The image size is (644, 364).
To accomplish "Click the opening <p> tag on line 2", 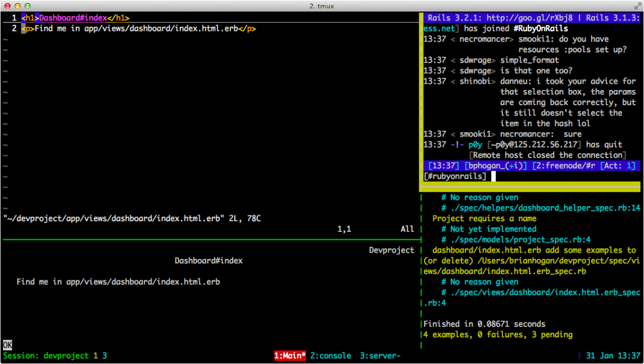I will pyautogui.click(x=28, y=29).
